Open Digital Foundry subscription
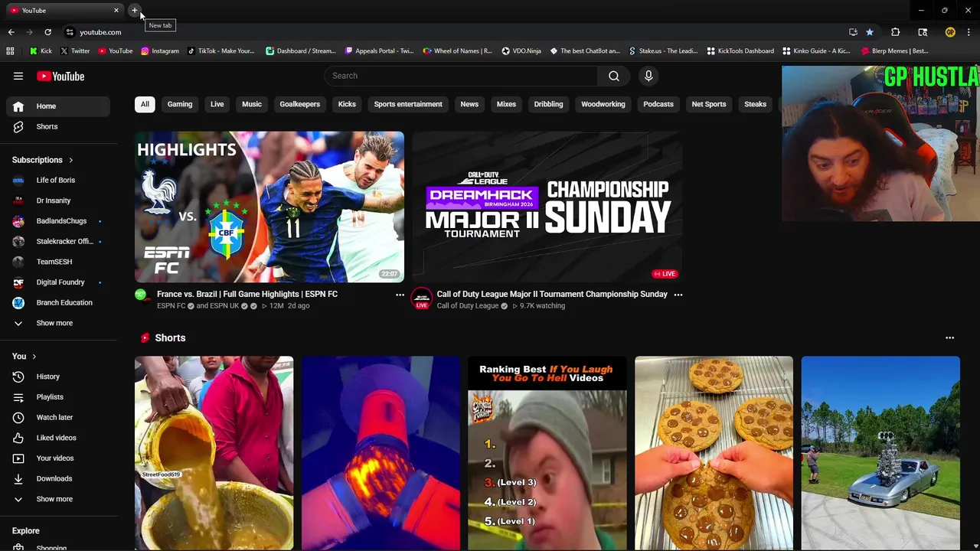This screenshot has height=551, width=980. pos(58,282)
